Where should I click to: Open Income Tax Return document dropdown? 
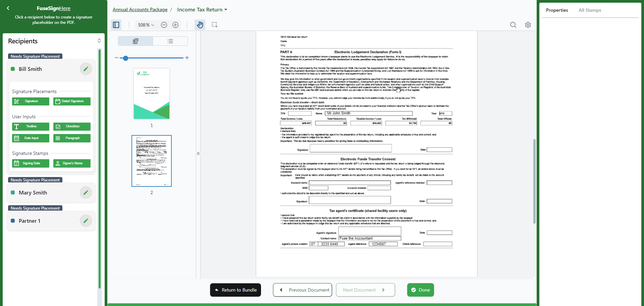pyautogui.click(x=202, y=9)
